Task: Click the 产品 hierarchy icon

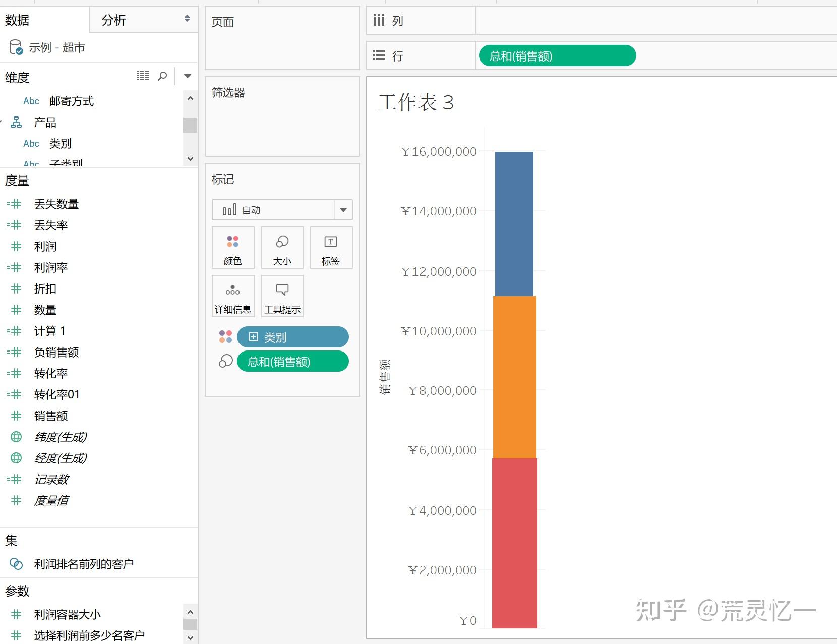Action: [x=16, y=123]
